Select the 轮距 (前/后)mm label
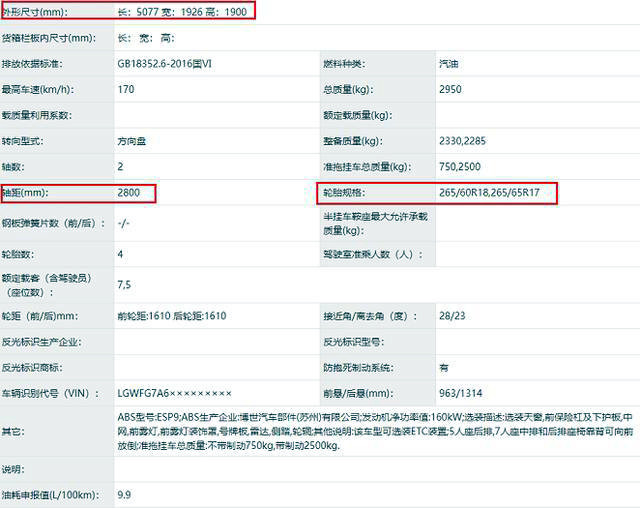This screenshot has width=640, height=508. [x=40, y=316]
